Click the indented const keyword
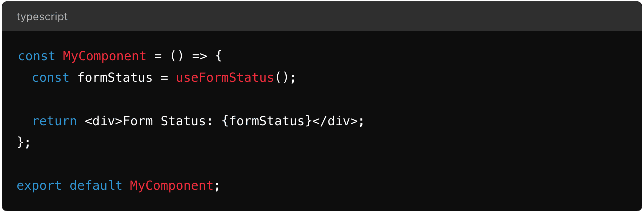 [x=51, y=78]
